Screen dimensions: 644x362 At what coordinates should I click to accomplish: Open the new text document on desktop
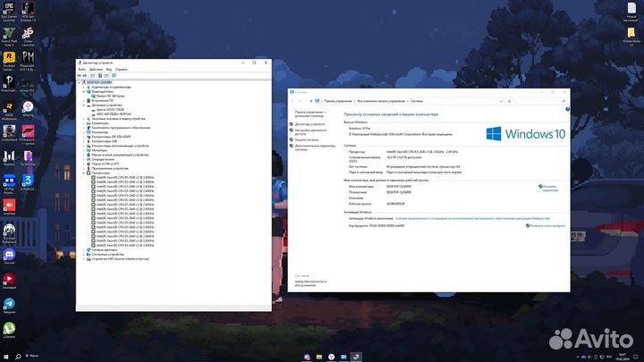pos(631,12)
